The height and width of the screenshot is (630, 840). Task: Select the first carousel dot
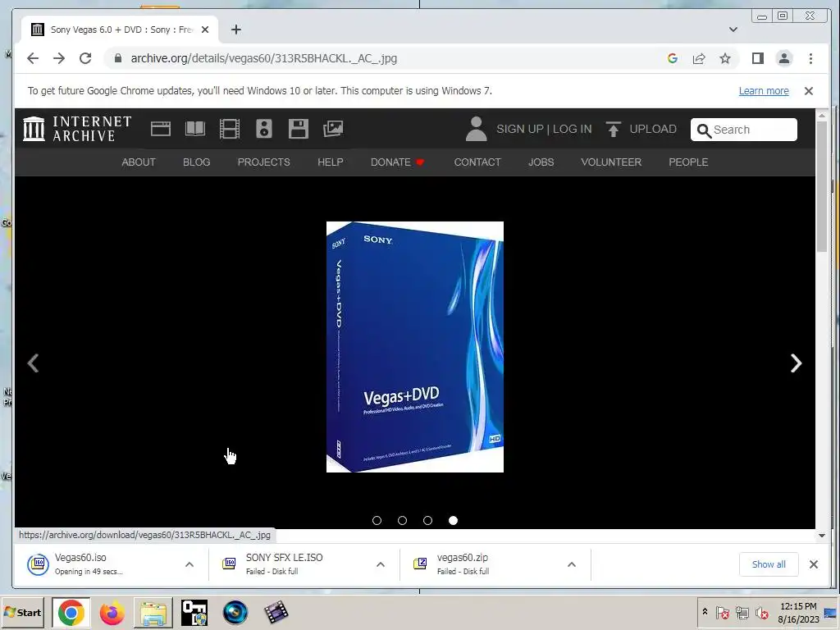click(377, 520)
